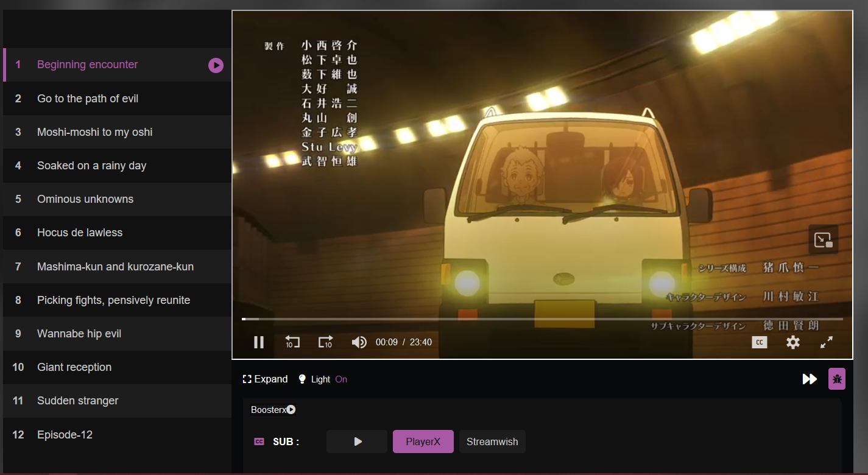The image size is (868, 475).
Task: Mute the video volume
Action: click(359, 342)
